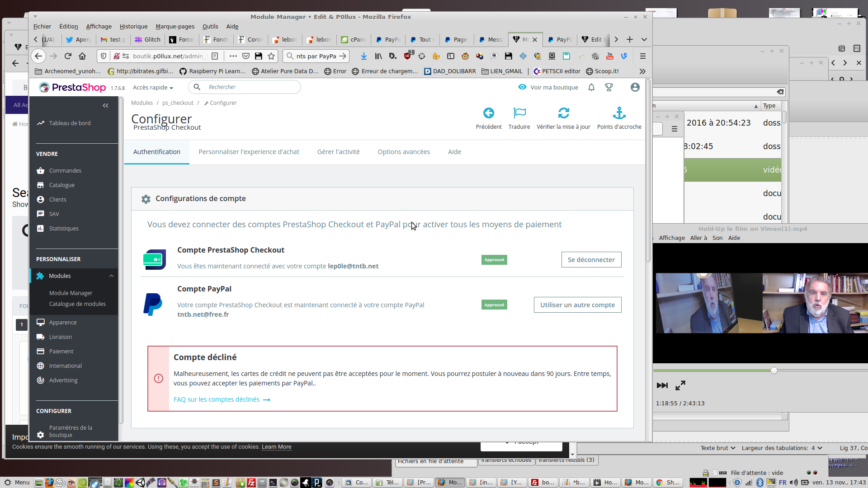Open Points d'accroche anchor icon
Screen dimensions: 868x488
click(x=619, y=113)
